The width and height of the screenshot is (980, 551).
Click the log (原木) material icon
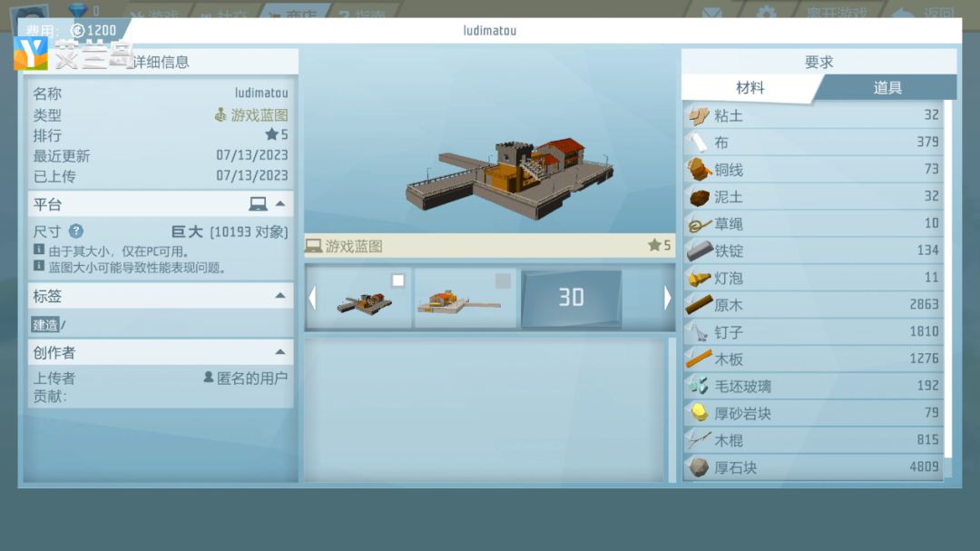699,305
